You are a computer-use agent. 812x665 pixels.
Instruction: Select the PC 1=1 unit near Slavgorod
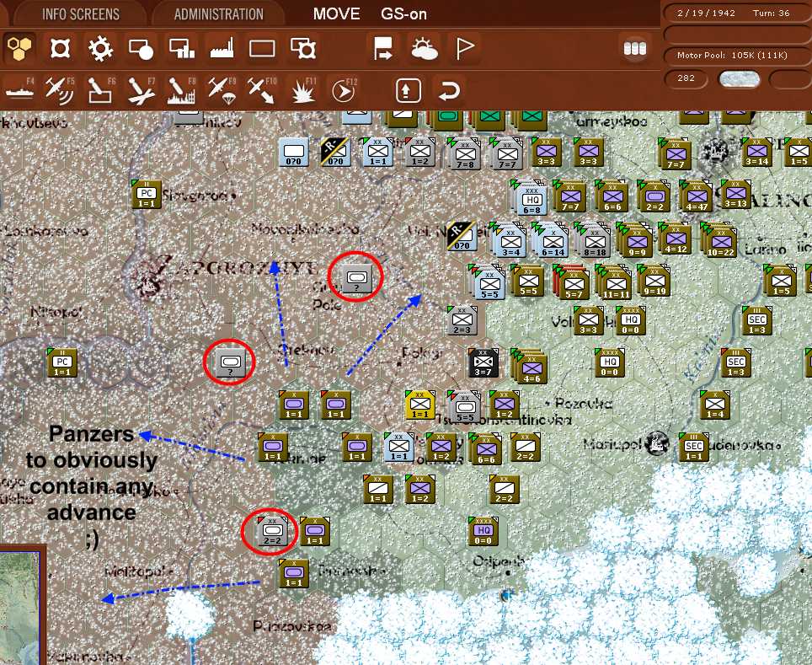tap(147, 195)
